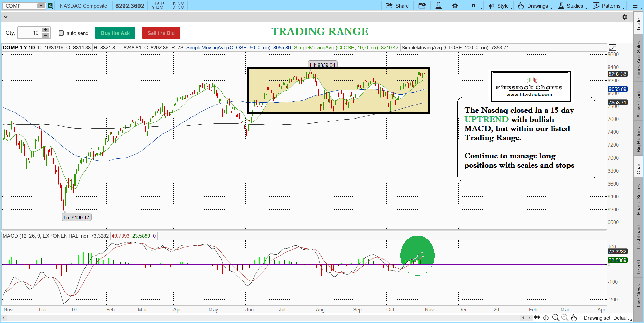The width and height of the screenshot is (644, 323).
Task: Open chart settings gear in the top toolbar
Action: [455, 6]
